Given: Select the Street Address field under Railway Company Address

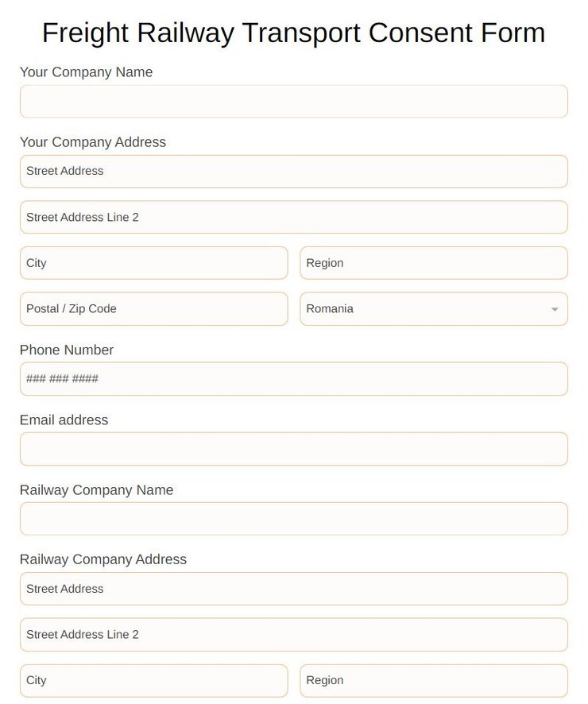Looking at the screenshot, I should click(293, 589).
